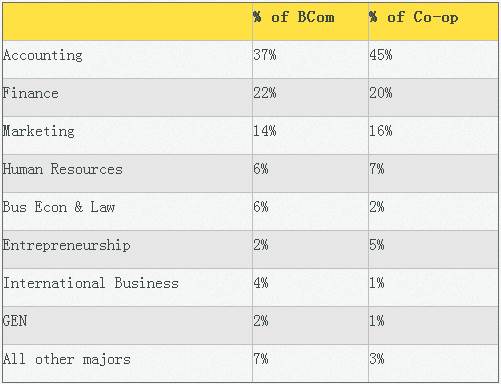
Task: Click the Marketing row label
Action: tap(38, 131)
